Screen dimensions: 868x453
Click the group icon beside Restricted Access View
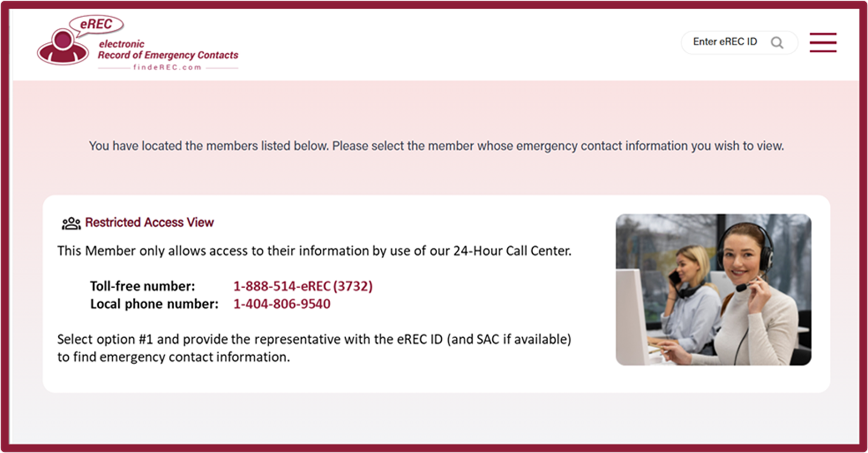pos(71,223)
